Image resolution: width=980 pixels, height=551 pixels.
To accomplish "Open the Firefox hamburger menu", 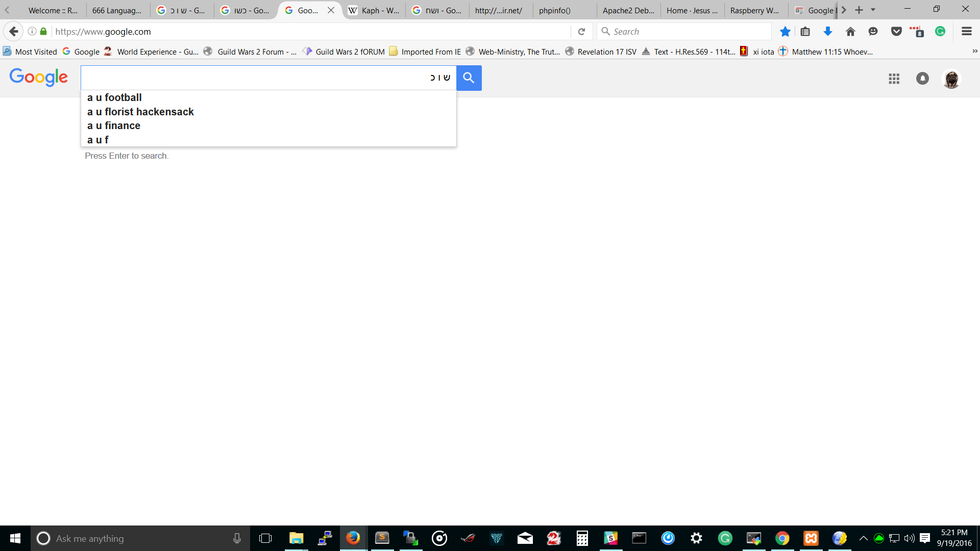I will (x=966, y=32).
